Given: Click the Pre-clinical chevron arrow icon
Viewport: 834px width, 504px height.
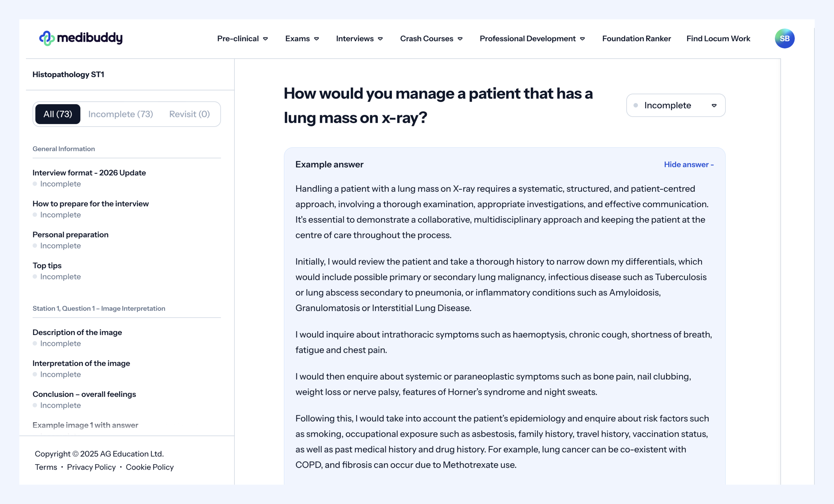Looking at the screenshot, I should 266,39.
